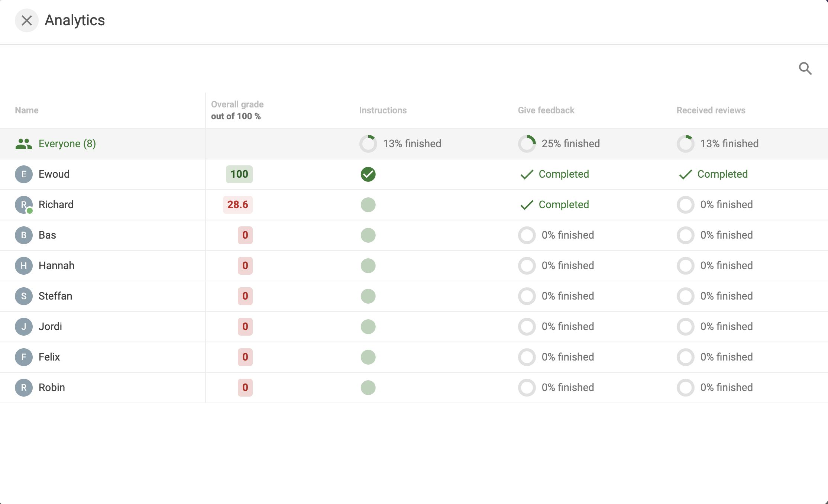Select student name Jordi
Image resolution: width=828 pixels, height=504 pixels.
point(50,327)
